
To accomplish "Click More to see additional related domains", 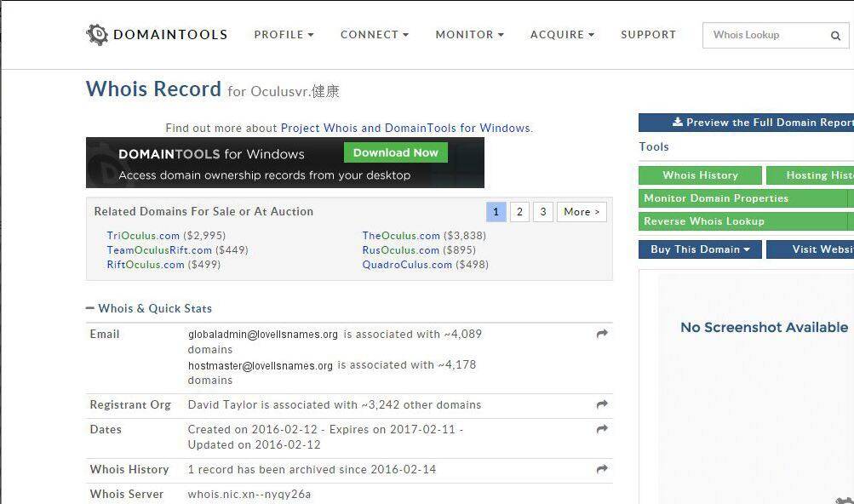I will click(582, 211).
